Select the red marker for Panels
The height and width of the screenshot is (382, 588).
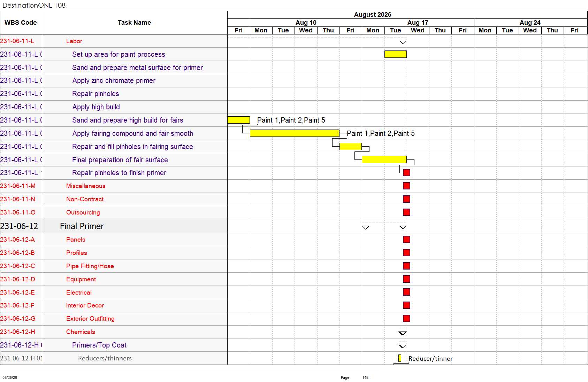point(406,240)
